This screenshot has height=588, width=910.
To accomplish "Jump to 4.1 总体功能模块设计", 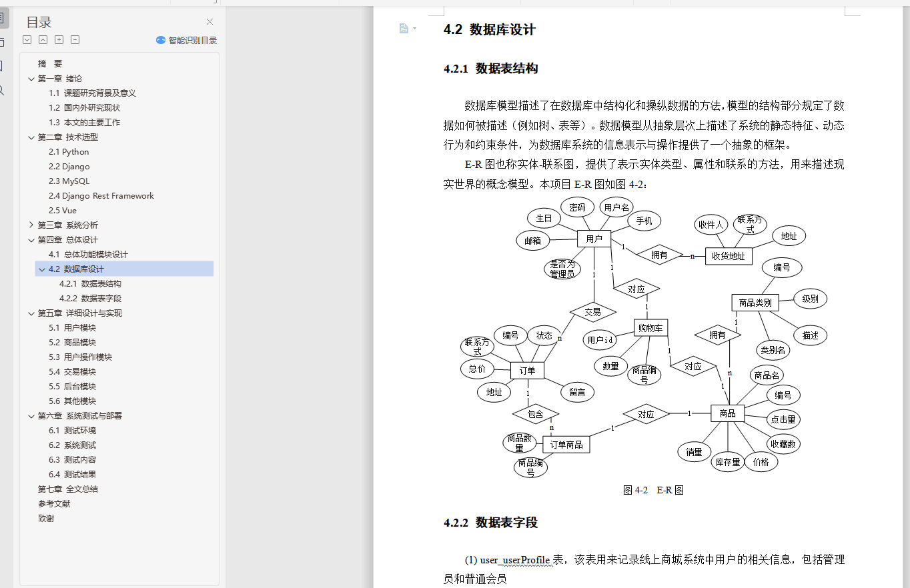I will [88, 255].
